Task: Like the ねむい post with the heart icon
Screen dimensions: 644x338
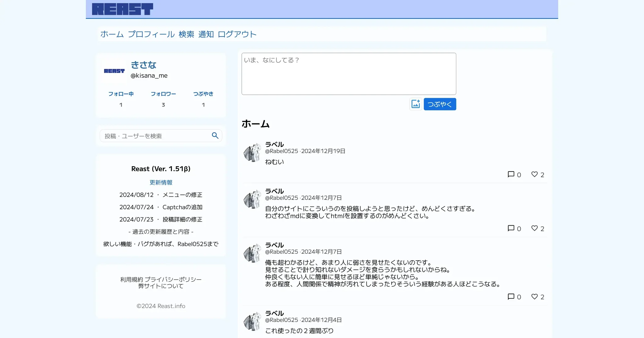Action: 534,174
